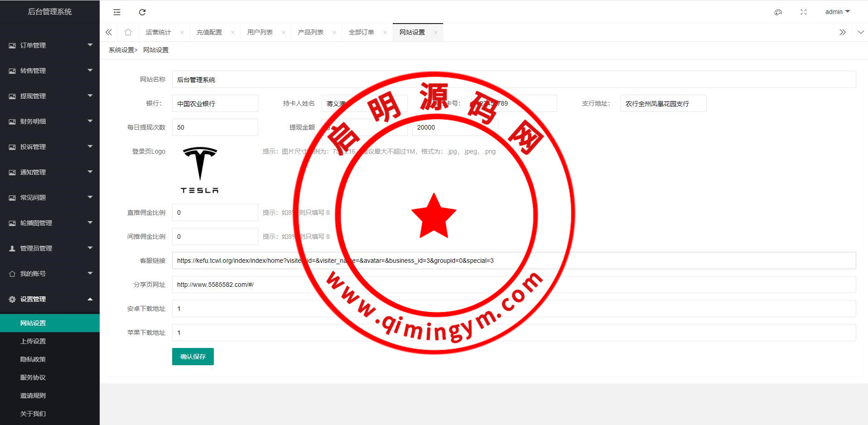Close the 全部订单 tab

(385, 32)
